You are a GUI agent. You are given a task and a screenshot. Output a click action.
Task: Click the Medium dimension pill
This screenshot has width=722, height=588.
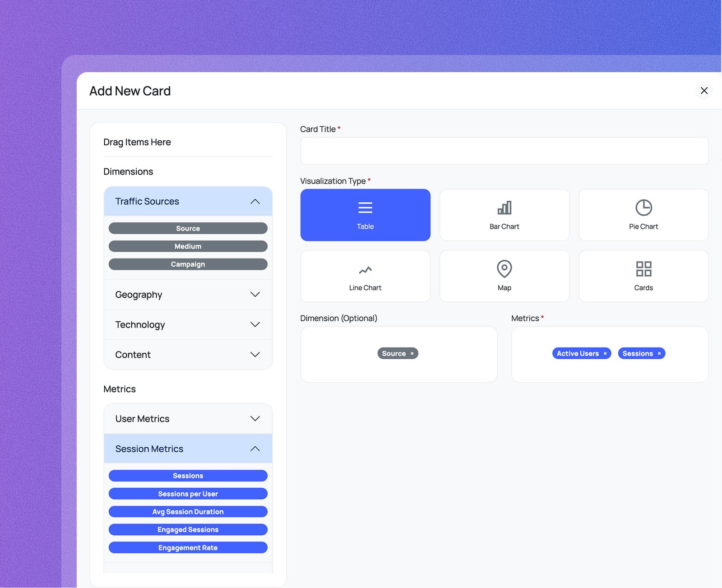[x=188, y=246]
